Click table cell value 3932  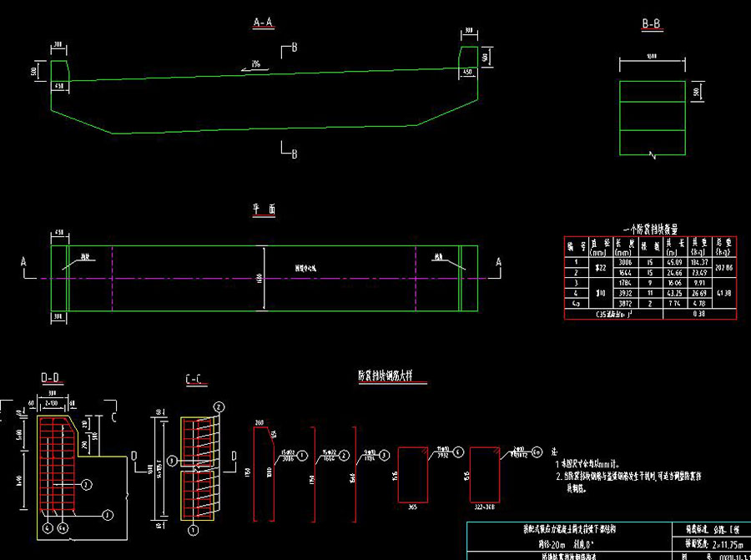[x=625, y=293]
